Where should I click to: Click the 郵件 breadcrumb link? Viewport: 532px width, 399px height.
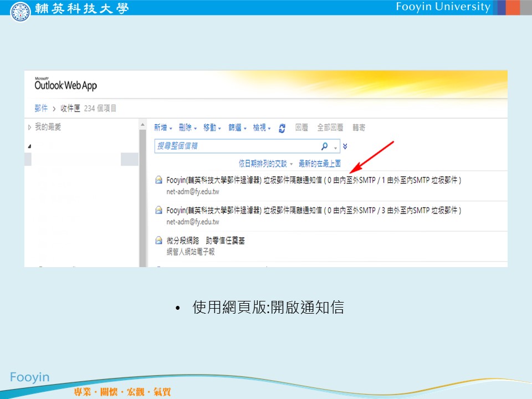click(x=41, y=108)
